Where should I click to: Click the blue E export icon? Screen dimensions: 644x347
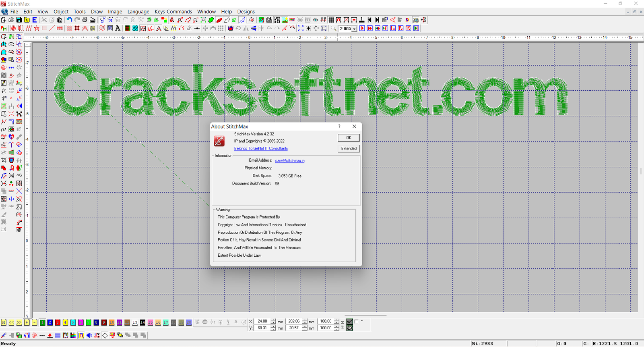coord(35,20)
